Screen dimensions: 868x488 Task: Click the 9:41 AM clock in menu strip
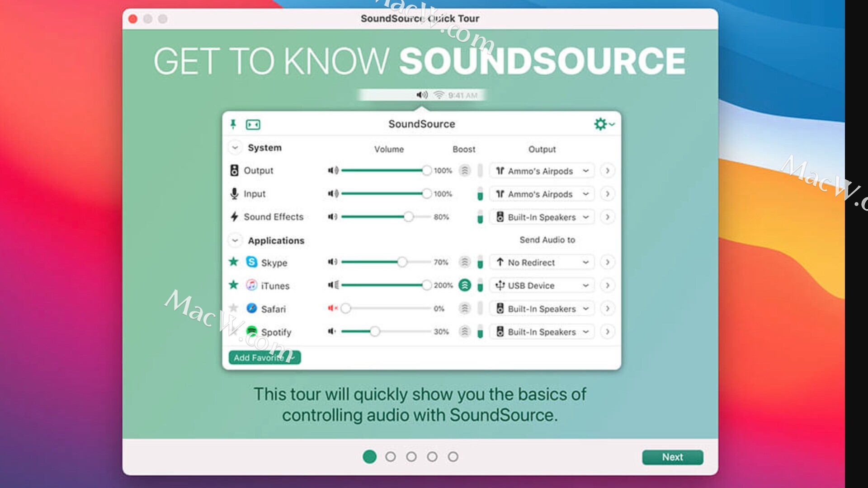[x=463, y=95]
